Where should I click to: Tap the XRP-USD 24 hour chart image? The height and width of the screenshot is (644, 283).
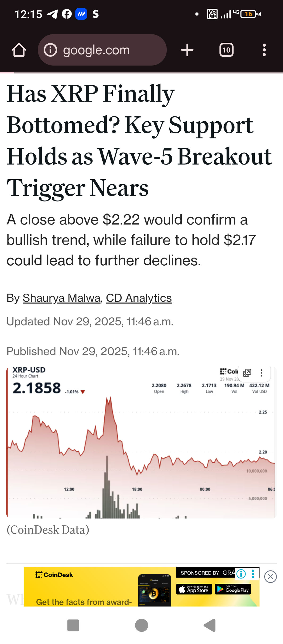click(141, 442)
